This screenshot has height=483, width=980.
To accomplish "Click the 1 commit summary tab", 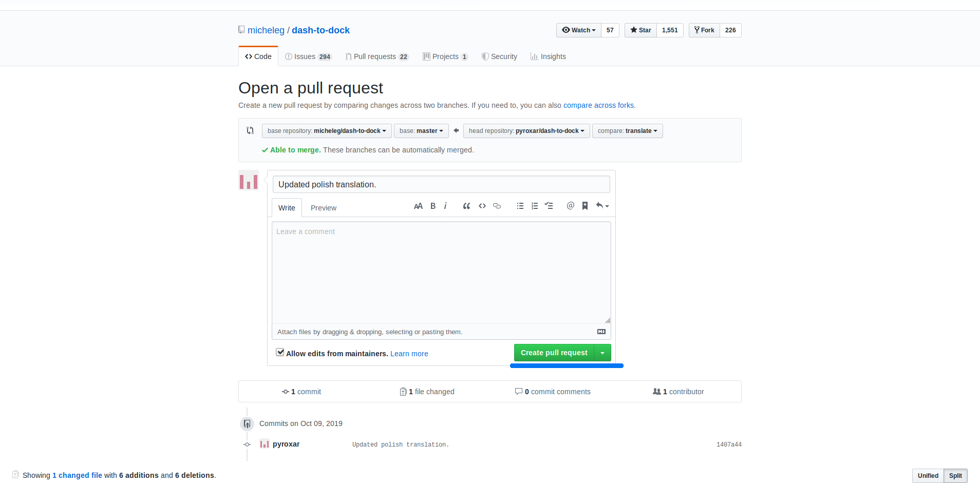I will point(301,392).
